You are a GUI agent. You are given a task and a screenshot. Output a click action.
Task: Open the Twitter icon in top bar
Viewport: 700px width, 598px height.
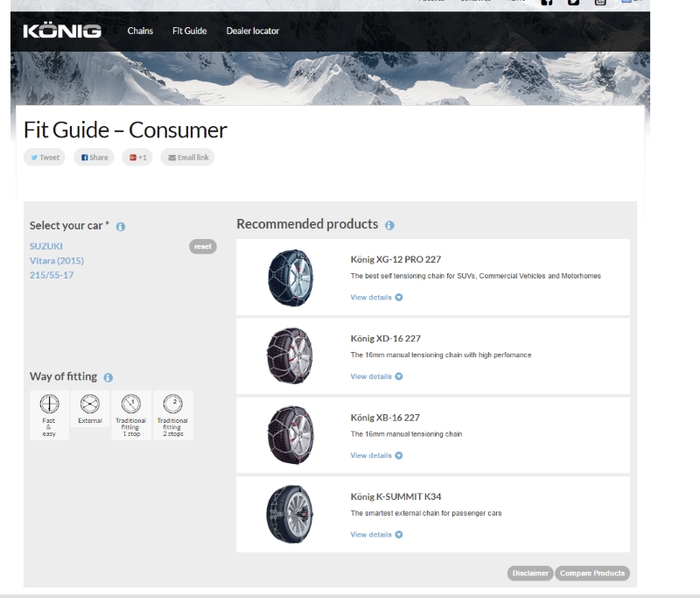point(574,3)
